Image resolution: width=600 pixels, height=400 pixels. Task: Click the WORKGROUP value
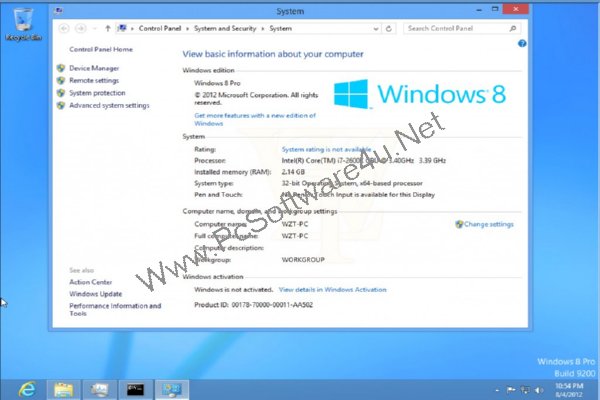[303, 260]
